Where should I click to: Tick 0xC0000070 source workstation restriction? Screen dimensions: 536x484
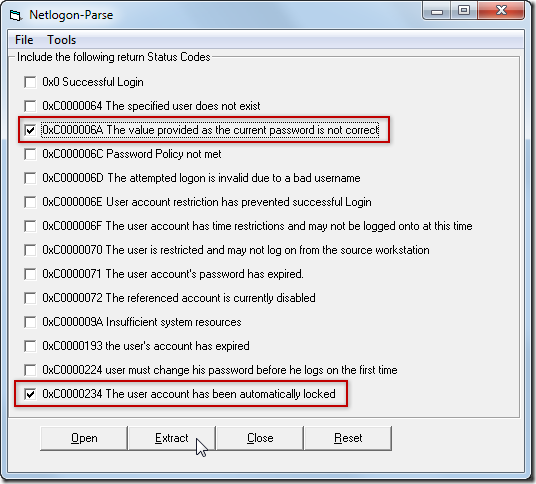pos(30,250)
